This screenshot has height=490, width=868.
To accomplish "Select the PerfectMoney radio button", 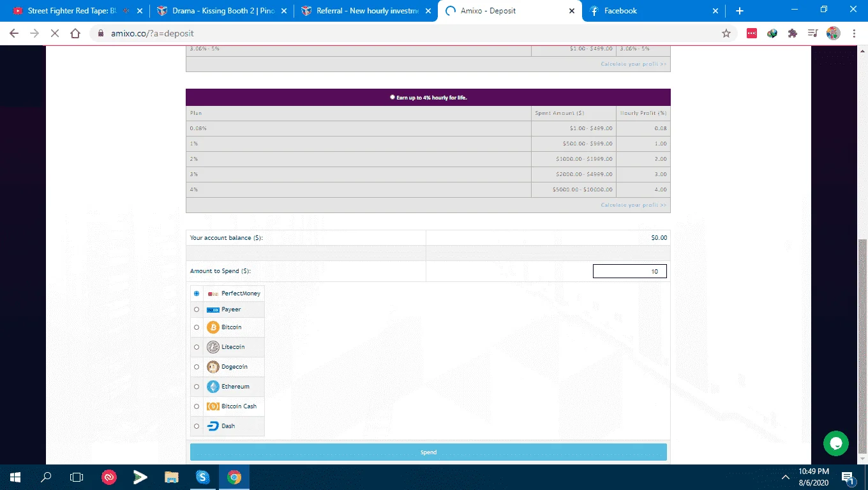I will (197, 293).
